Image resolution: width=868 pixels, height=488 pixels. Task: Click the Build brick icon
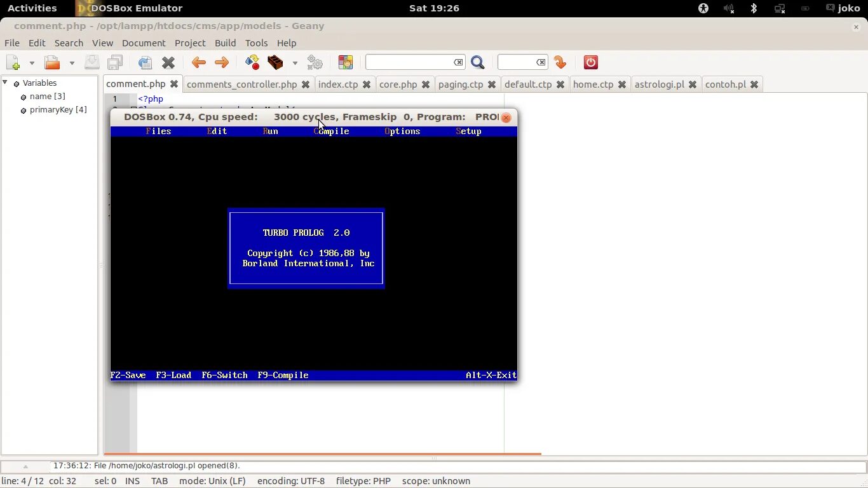click(275, 62)
